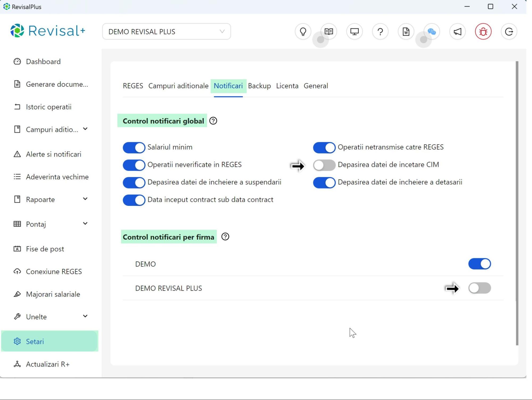Click the logout arrow icon
The width and height of the screenshot is (532, 400).
point(509,31)
